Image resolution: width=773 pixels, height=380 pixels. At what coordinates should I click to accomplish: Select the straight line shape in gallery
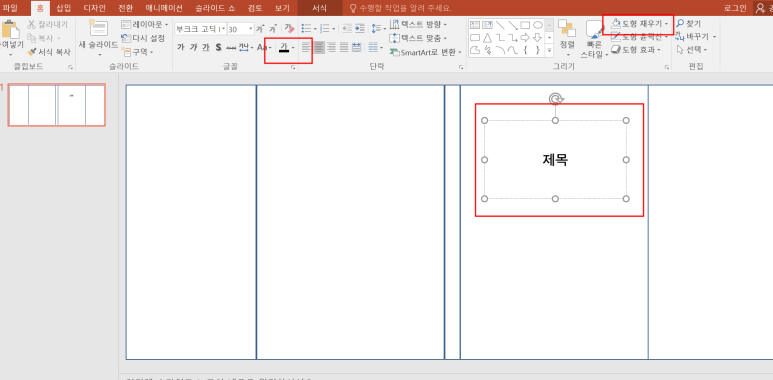click(x=500, y=25)
